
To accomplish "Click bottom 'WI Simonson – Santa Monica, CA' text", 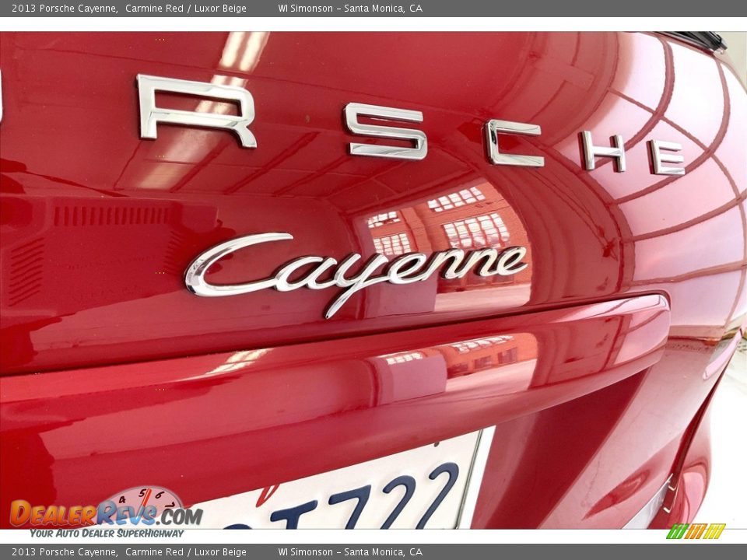I will [x=350, y=552].
